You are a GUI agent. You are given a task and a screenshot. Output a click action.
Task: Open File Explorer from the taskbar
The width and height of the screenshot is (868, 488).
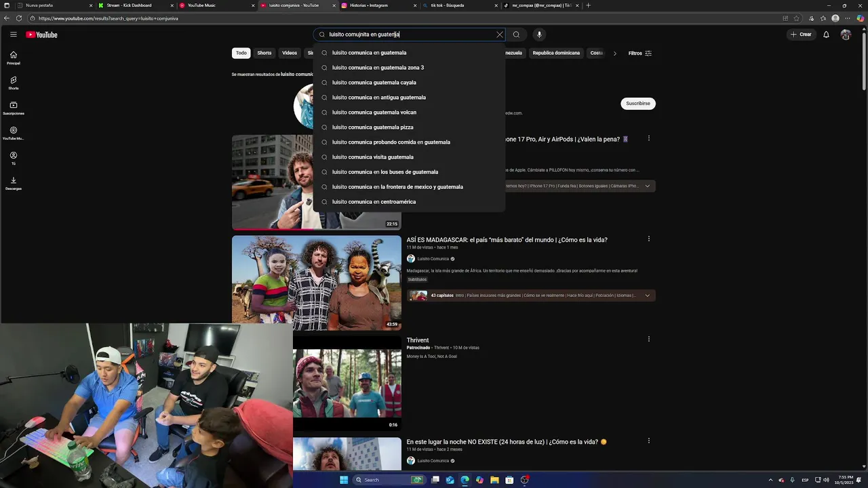[494, 480]
